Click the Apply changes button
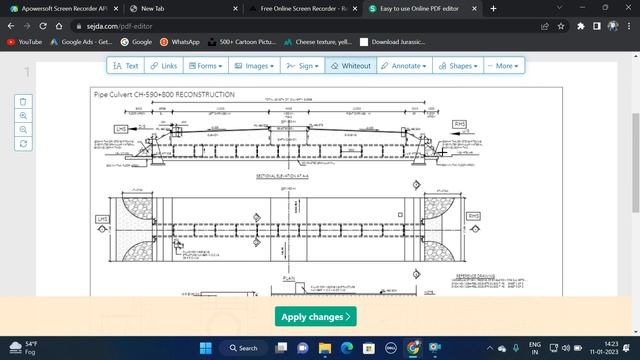 coord(316,316)
